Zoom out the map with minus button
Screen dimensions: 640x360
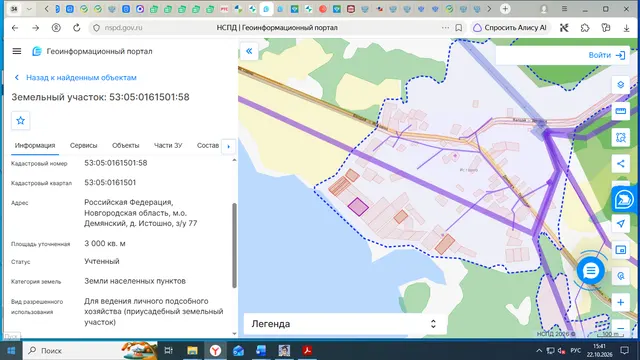620,328
